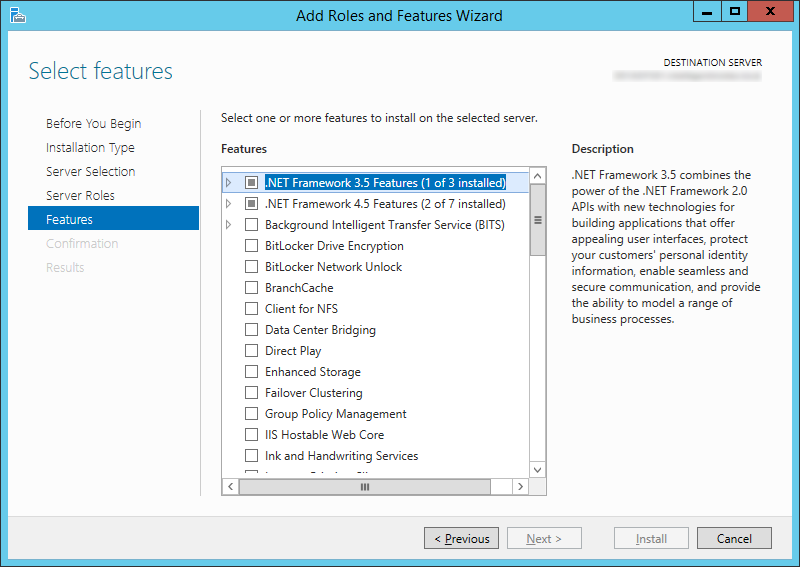The height and width of the screenshot is (567, 800).
Task: Check the BitLocker Network Unlock box
Action: [251, 266]
